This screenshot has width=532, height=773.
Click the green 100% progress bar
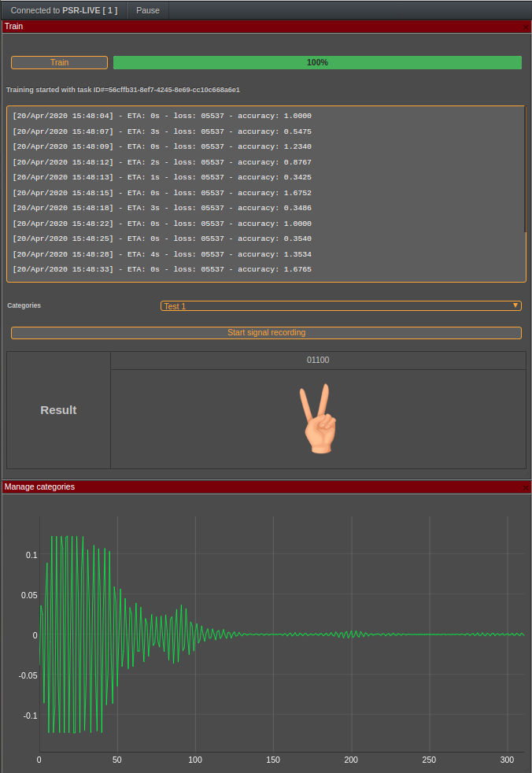(317, 62)
